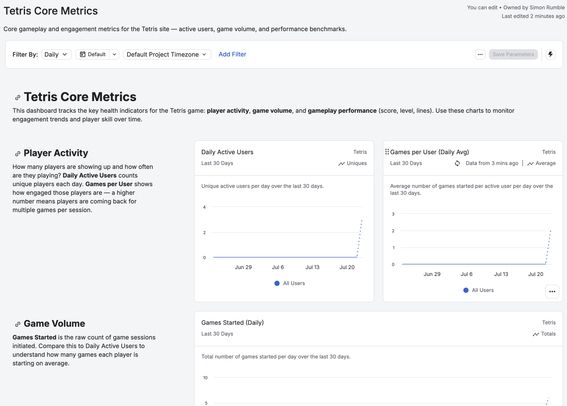Click the dashboard title at top left
Viewport: 567px width, 406px height.
coord(51,11)
